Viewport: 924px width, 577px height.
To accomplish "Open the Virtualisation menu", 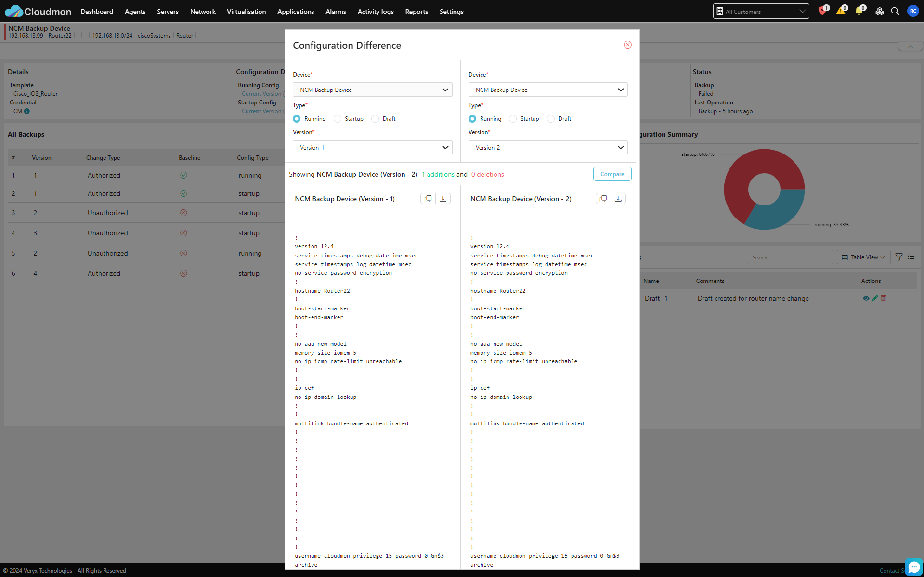I will coord(246,12).
